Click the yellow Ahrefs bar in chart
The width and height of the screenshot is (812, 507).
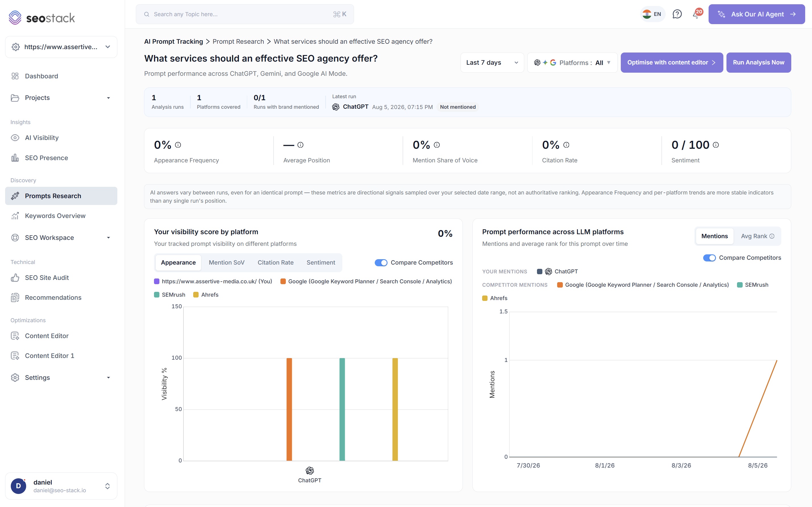click(395, 409)
